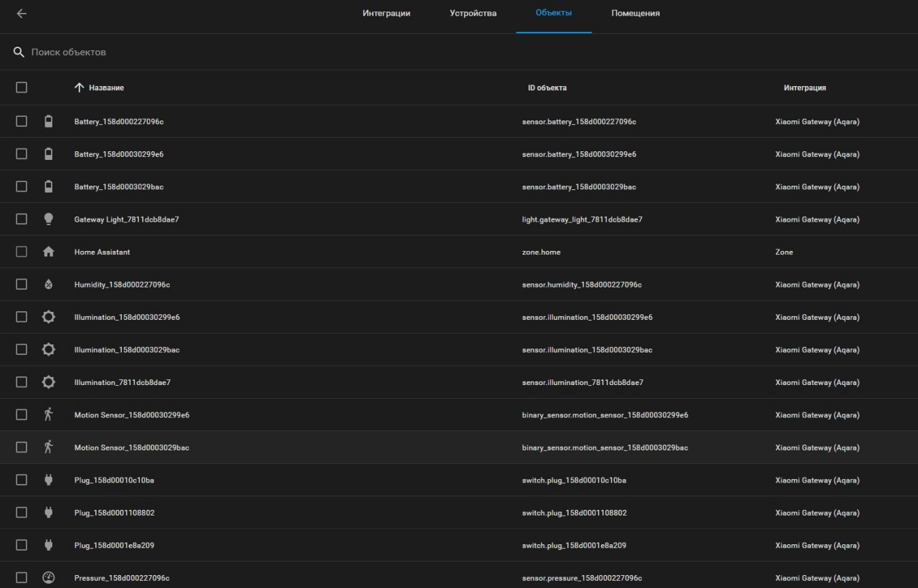Check the box for Humidity_158d000227096c
Viewport: 918px width, 588px height.
22,285
